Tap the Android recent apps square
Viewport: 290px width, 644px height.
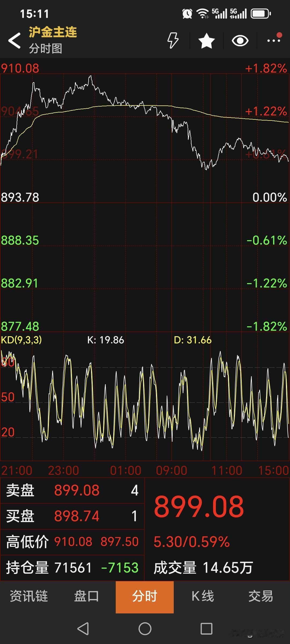click(x=206, y=628)
